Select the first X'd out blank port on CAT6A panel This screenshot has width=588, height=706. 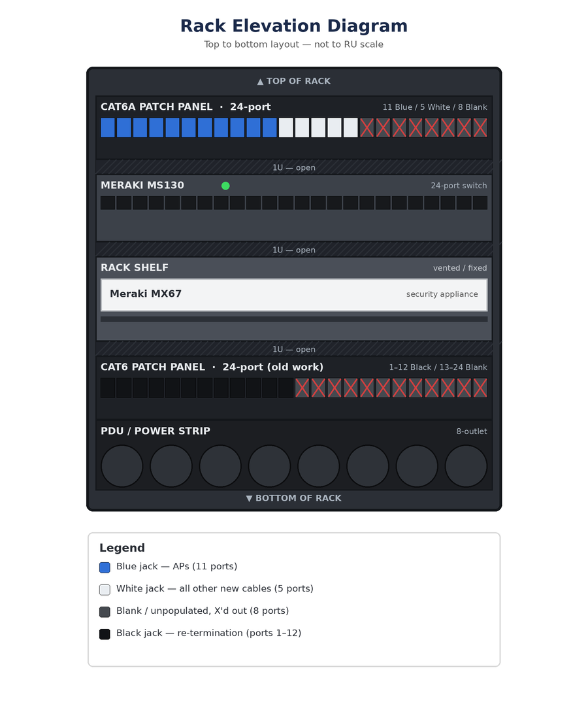click(367, 128)
